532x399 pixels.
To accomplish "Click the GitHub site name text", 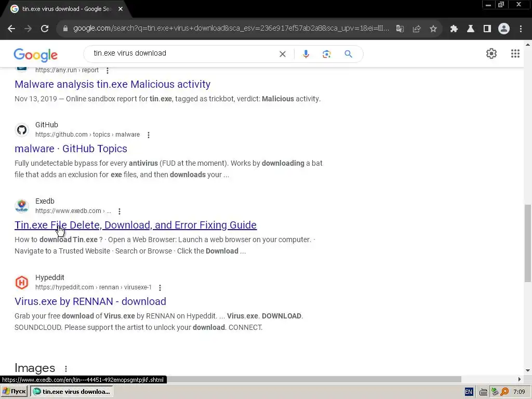I will [x=46, y=125].
